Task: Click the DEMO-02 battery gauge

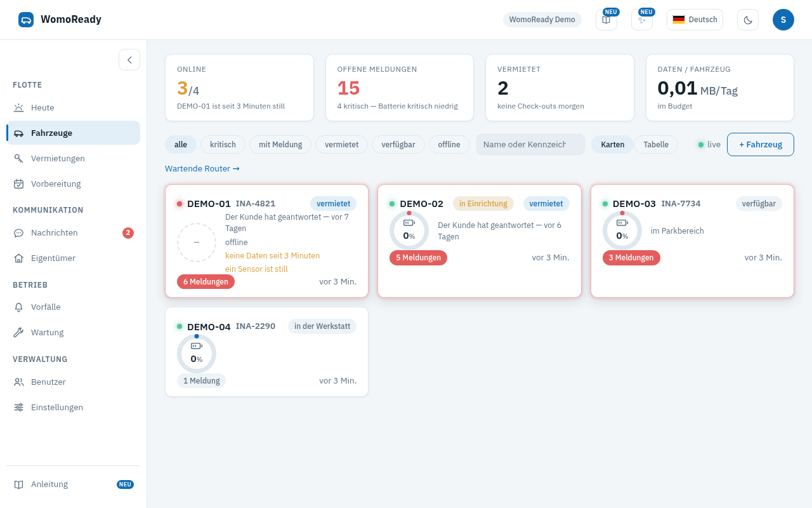Action: (409, 231)
